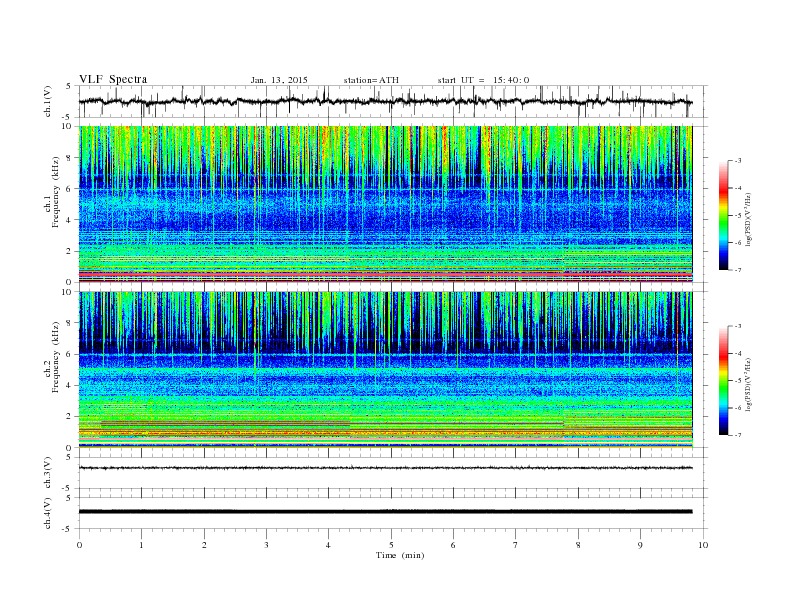The image size is (792, 612).
Task: Select the "ch.4(V)" axis label
Action: pos(48,513)
